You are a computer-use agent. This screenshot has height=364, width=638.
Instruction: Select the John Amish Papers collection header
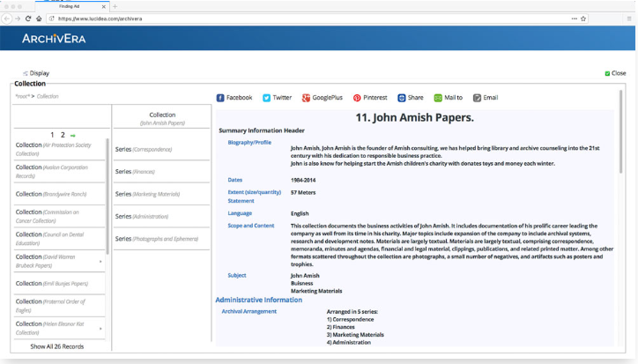pyautogui.click(x=162, y=118)
